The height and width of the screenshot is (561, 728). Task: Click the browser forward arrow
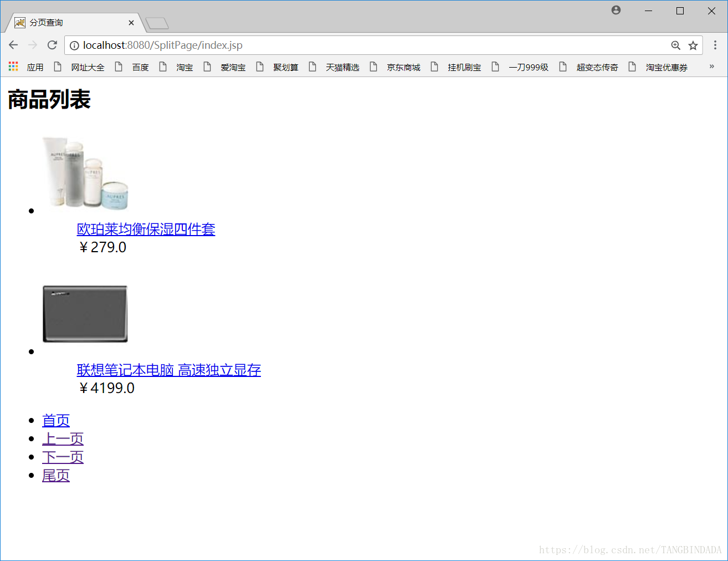point(33,45)
